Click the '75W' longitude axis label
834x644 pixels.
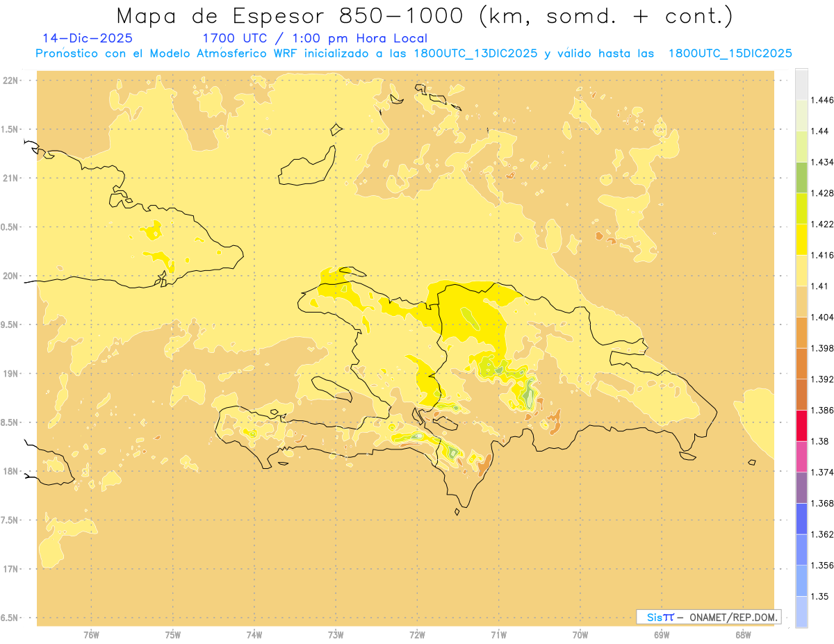click(172, 636)
